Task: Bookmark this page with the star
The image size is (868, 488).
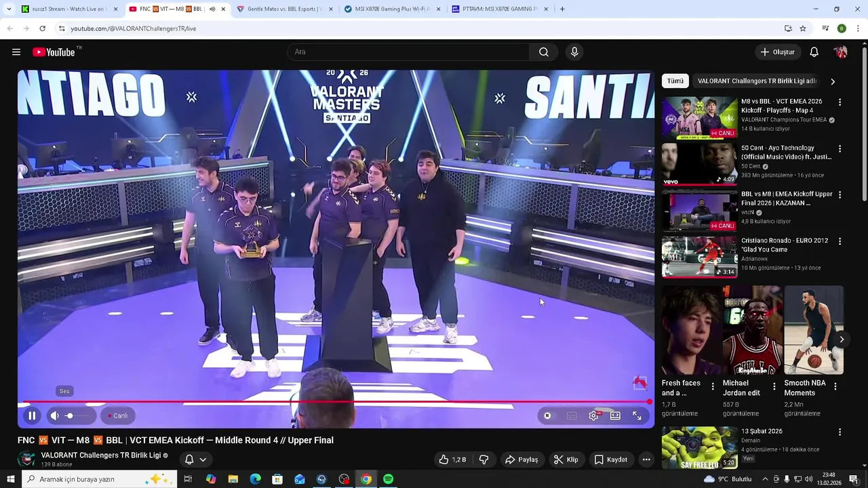Action: pos(803,28)
